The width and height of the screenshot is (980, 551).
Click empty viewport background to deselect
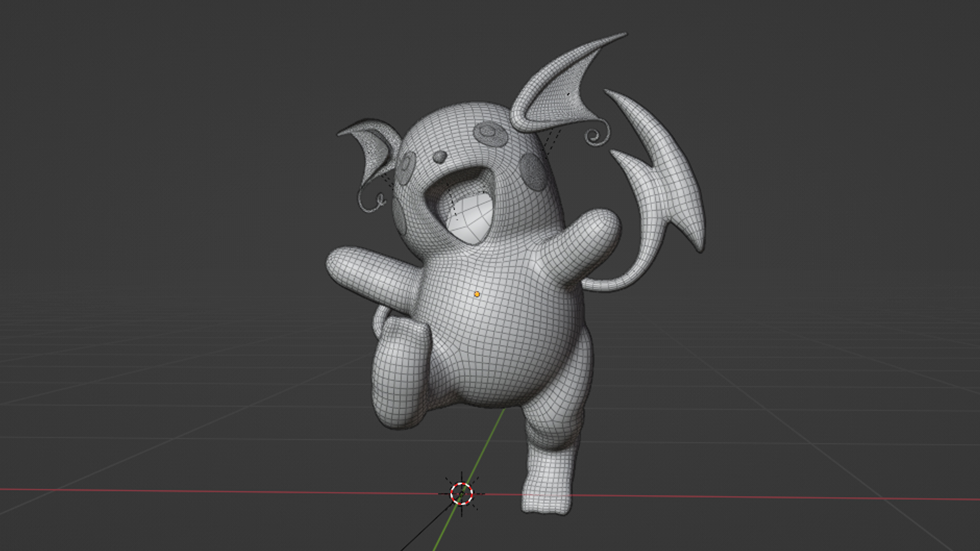pyautogui.click(x=153, y=153)
